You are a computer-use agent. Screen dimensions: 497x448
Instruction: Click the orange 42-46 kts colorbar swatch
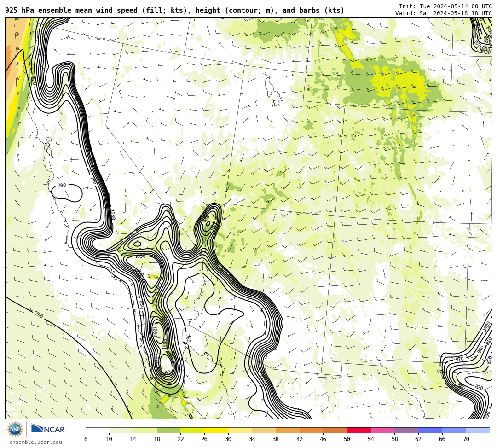click(311, 430)
